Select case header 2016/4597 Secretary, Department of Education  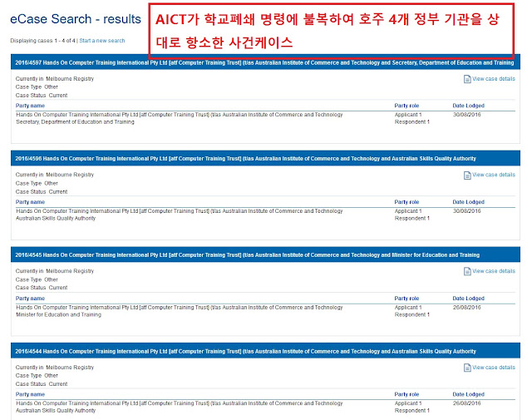[265, 62]
